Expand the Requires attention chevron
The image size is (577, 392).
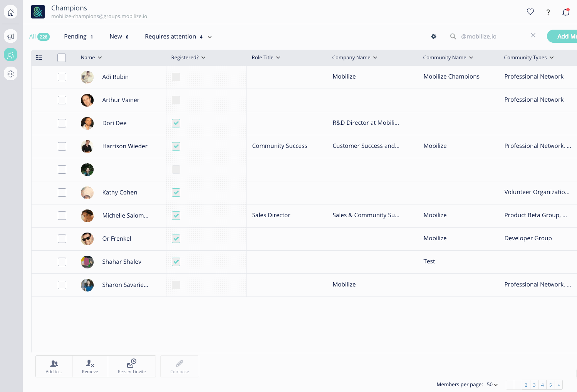tap(210, 37)
